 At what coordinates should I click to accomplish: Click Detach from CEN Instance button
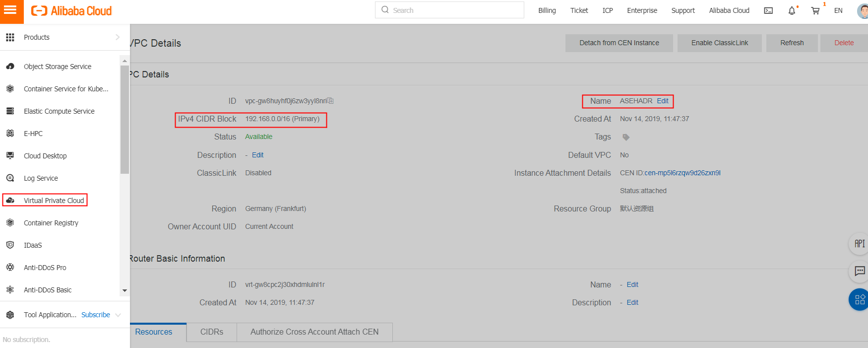click(x=619, y=43)
